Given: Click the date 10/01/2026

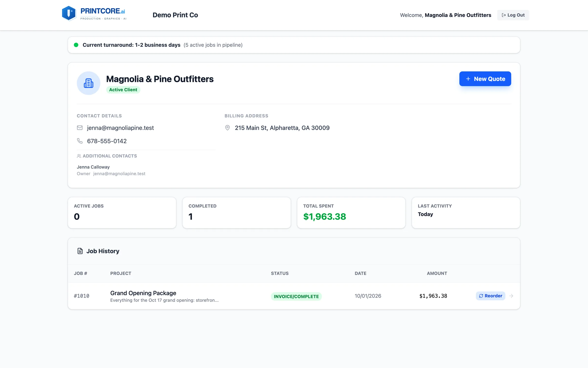Looking at the screenshot, I should (x=368, y=296).
